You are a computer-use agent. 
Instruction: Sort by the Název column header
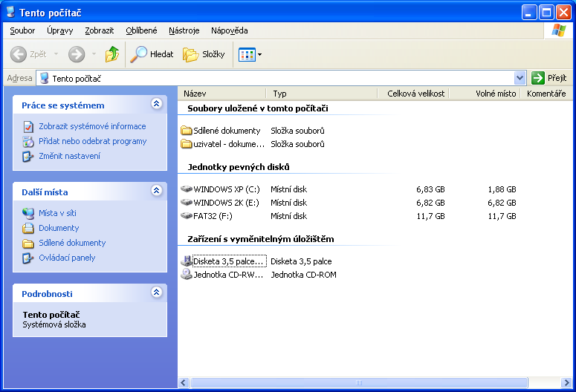(222, 94)
